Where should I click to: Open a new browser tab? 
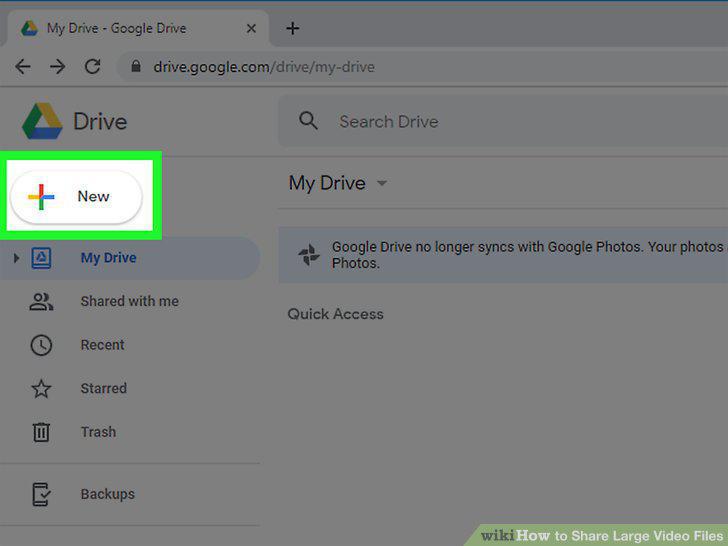coord(292,28)
